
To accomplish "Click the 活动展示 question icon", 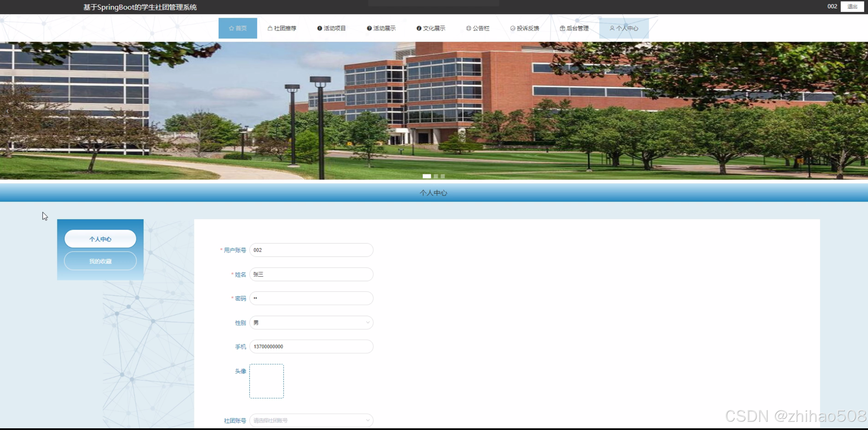I will 369,28.
